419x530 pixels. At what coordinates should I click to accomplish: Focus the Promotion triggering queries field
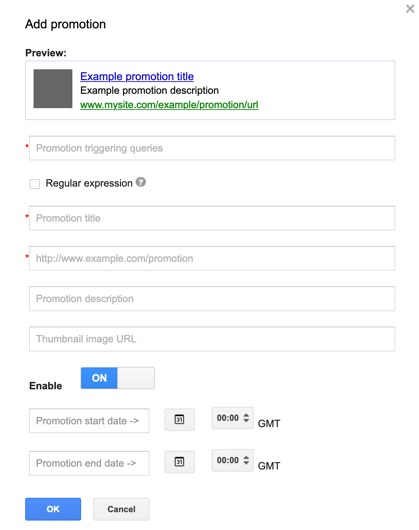(x=212, y=148)
